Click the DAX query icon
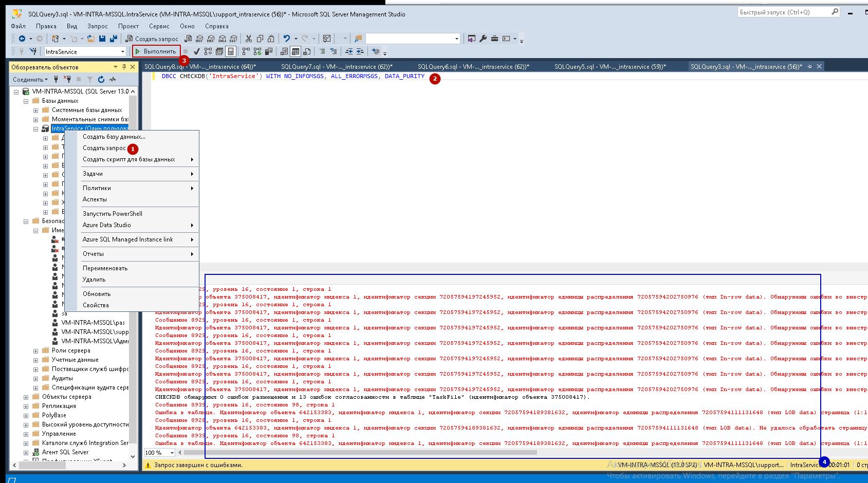Image resolution: width=868 pixels, height=483 pixels. (233, 39)
